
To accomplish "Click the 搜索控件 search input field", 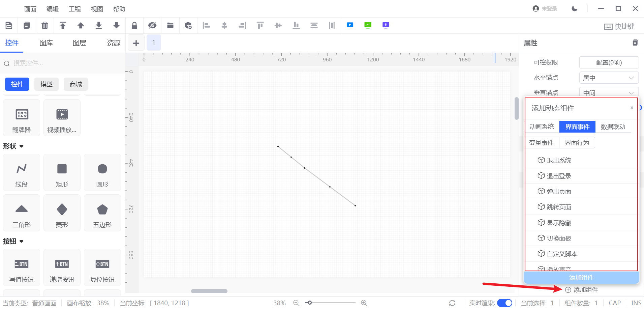I will point(64,63).
